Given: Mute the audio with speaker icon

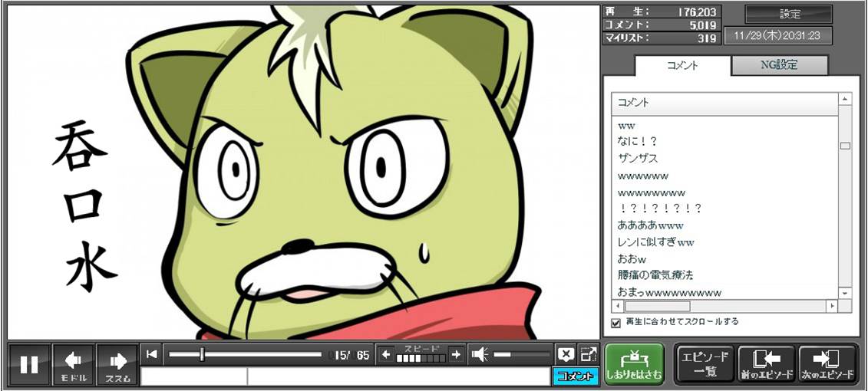Looking at the screenshot, I should point(480,354).
